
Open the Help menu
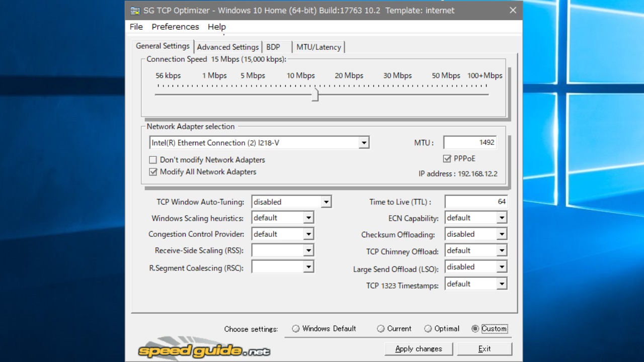click(217, 27)
